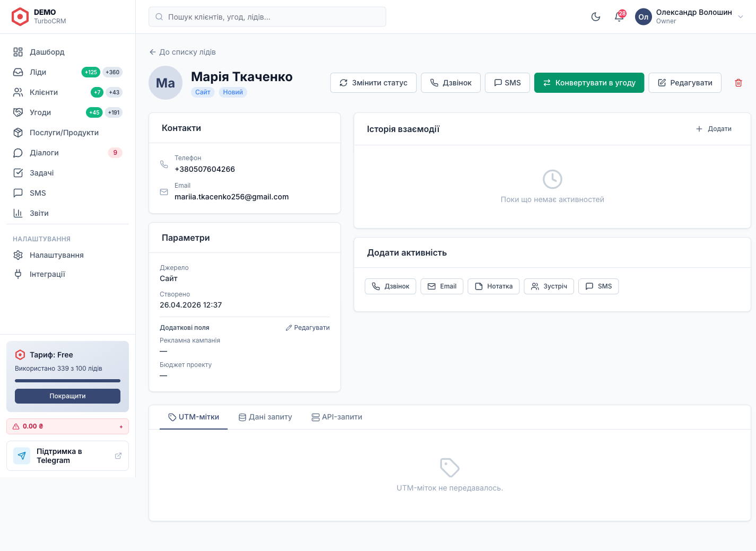Click Змінити статус button
Image resolution: width=756 pixels, height=551 pixels.
[x=373, y=83]
